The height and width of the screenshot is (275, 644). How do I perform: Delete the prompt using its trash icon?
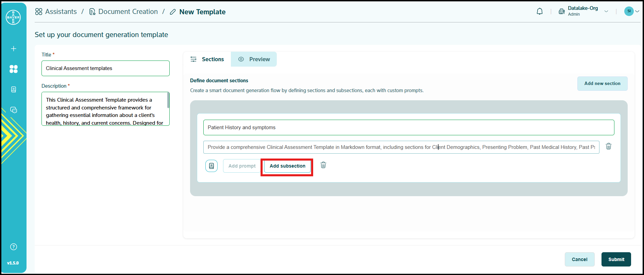coord(609,147)
